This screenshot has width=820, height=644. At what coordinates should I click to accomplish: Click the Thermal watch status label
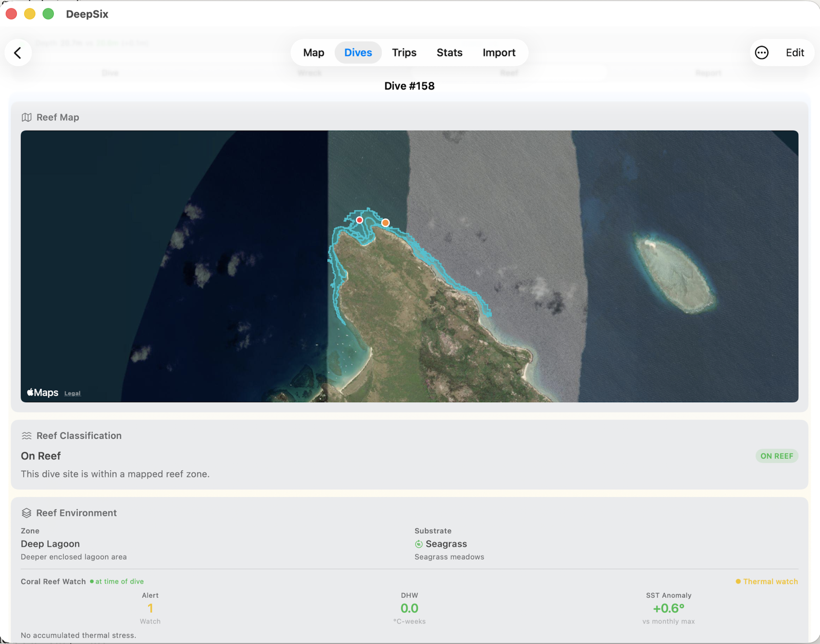[x=767, y=581]
